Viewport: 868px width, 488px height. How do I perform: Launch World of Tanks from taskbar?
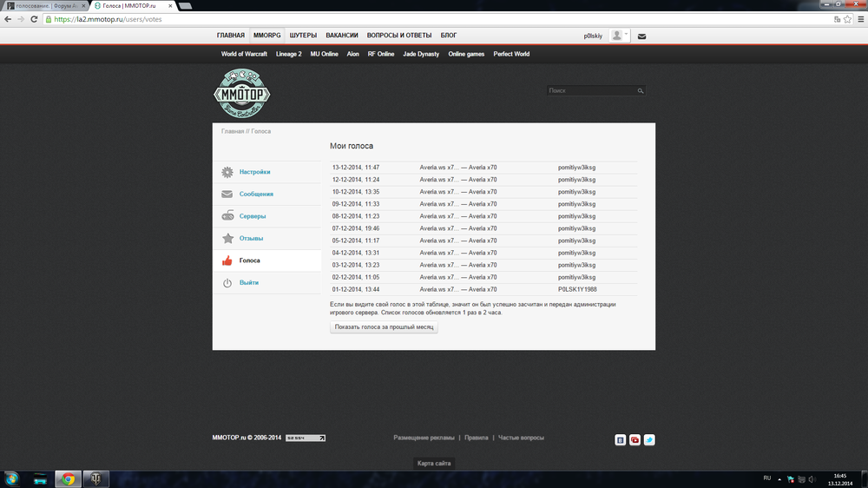95,478
